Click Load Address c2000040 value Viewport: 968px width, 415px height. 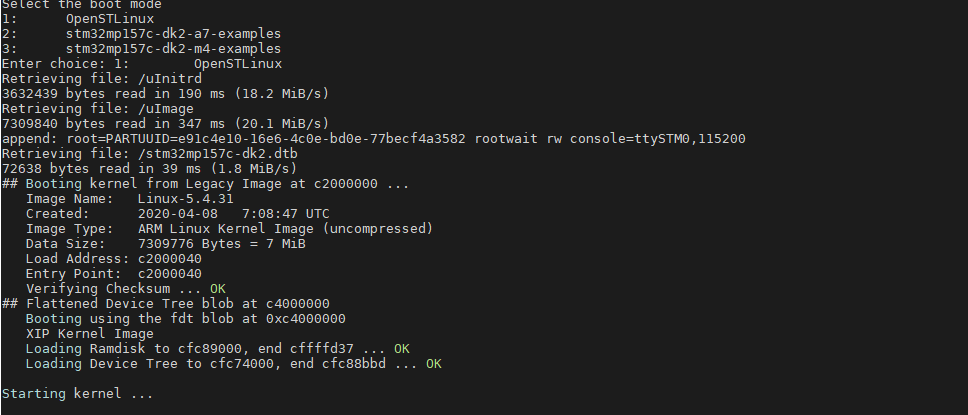(x=170, y=259)
